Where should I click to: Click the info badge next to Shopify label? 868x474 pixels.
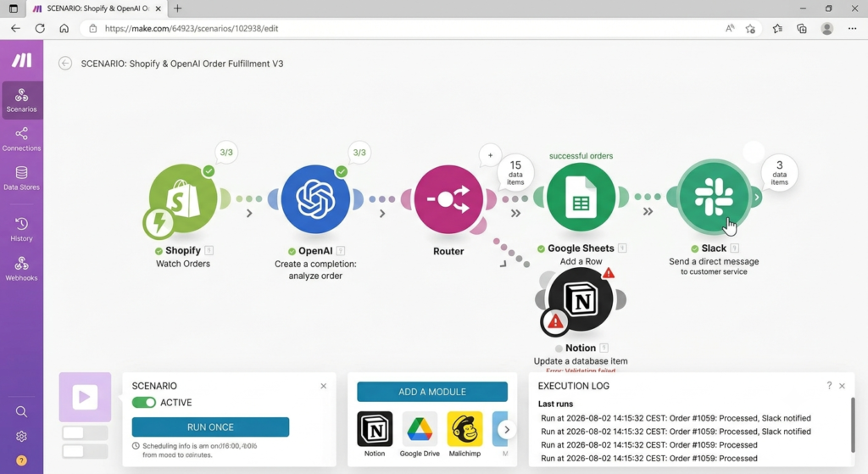pyautogui.click(x=209, y=250)
